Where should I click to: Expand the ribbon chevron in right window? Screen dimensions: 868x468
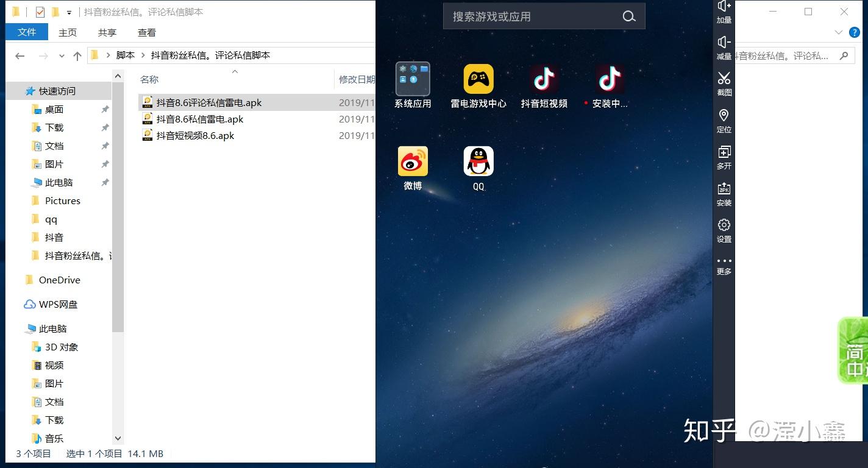(x=839, y=32)
